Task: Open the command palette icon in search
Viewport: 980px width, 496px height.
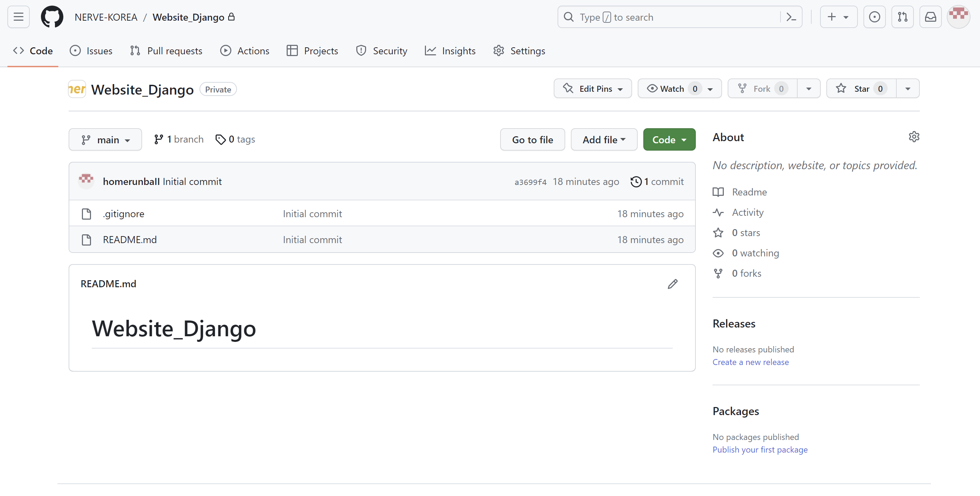Action: [x=791, y=17]
